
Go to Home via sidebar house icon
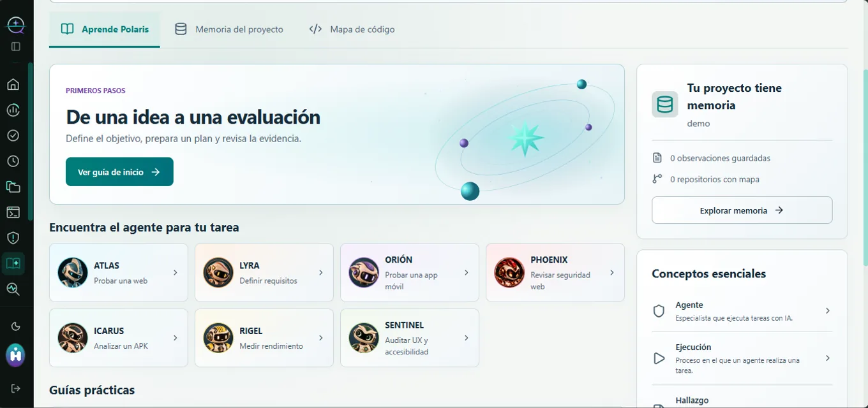pos(13,84)
